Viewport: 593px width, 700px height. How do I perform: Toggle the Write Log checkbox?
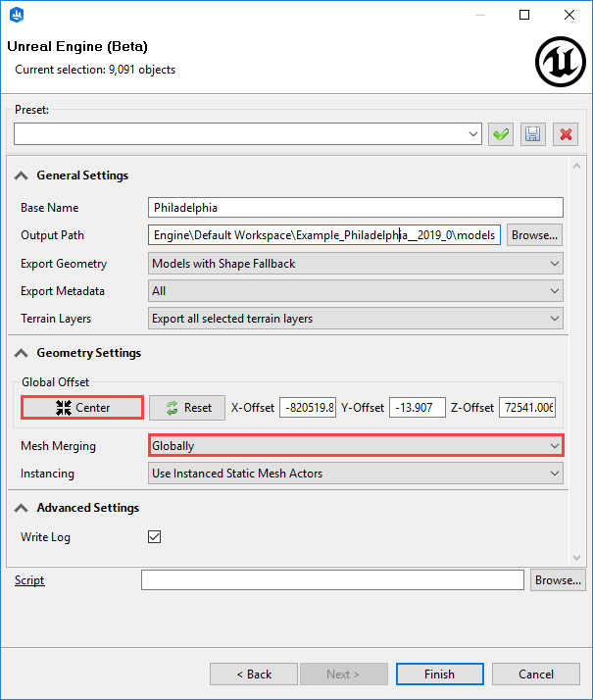point(155,536)
